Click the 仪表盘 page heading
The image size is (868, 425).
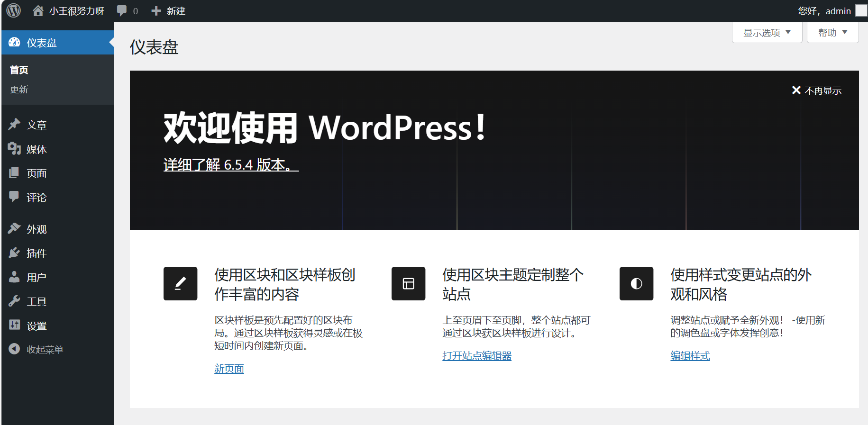pos(154,47)
